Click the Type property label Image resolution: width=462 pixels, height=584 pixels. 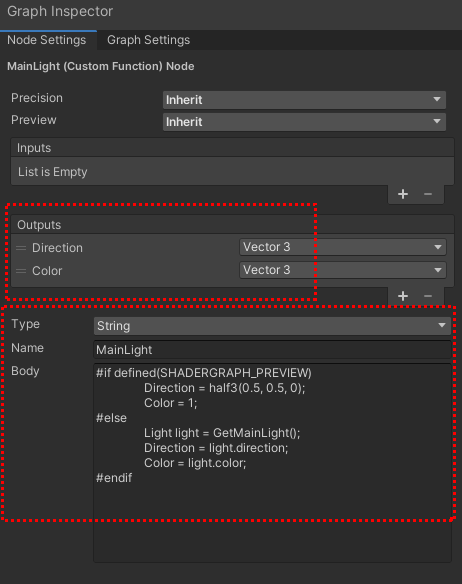[x=25, y=324]
